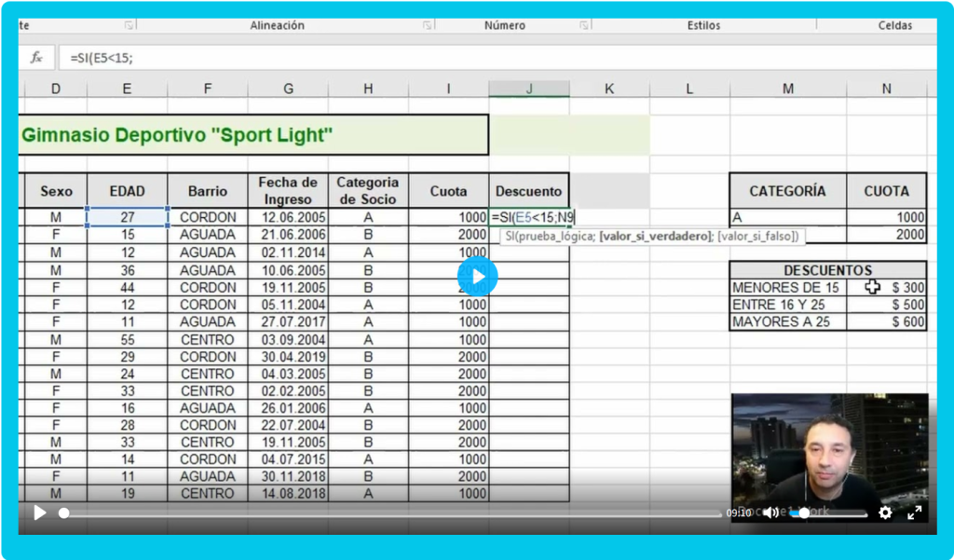
Task: Click the Descuento column header cell
Action: 528,191
